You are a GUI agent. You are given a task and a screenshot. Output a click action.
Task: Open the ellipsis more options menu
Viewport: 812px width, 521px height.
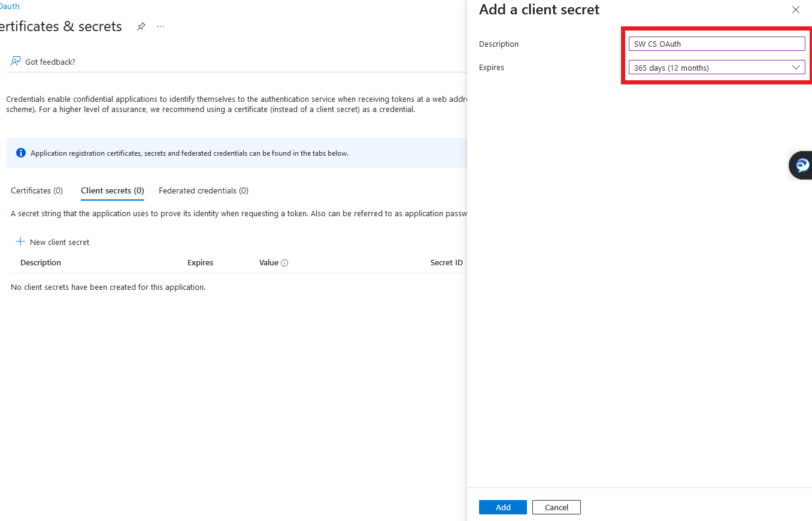[160, 26]
